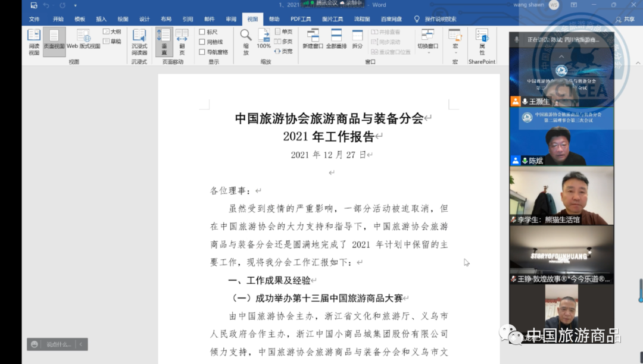This screenshot has height=364, width=643.
Task: Click the 共享 share button
Action: click(x=625, y=19)
